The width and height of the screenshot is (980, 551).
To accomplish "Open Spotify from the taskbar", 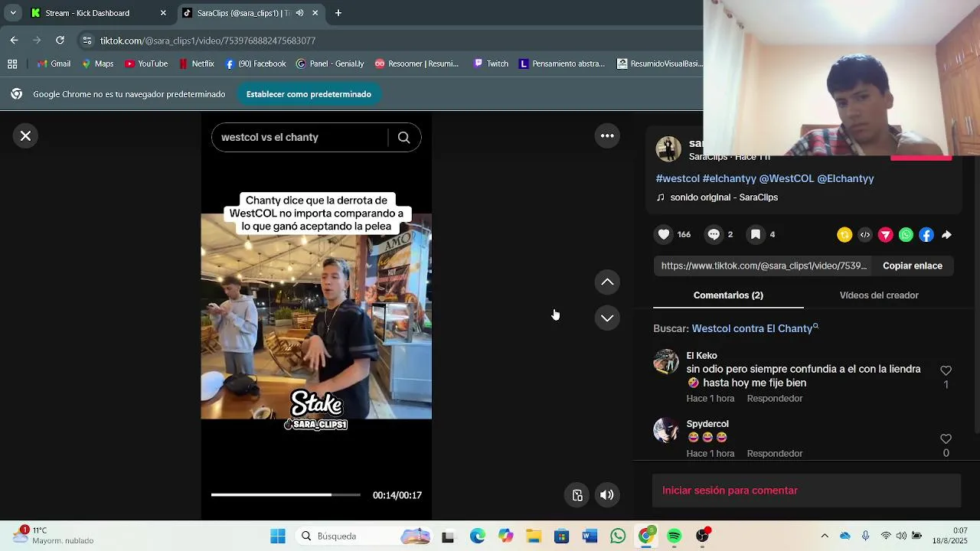I will click(x=675, y=536).
